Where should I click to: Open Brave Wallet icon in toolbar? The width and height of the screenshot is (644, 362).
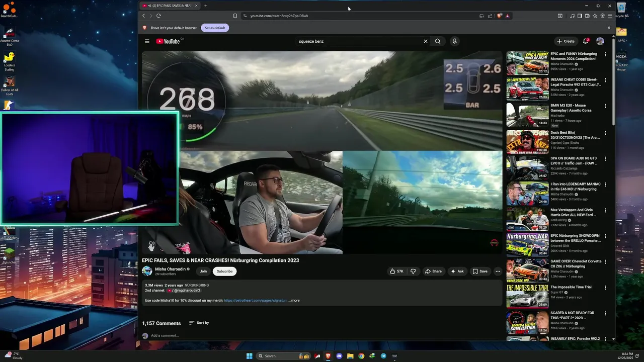click(587, 16)
